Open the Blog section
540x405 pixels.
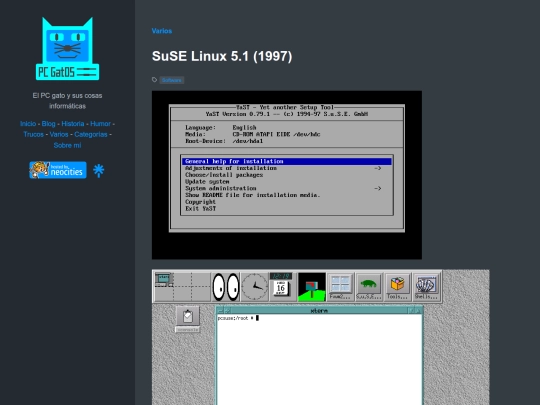tap(49, 124)
